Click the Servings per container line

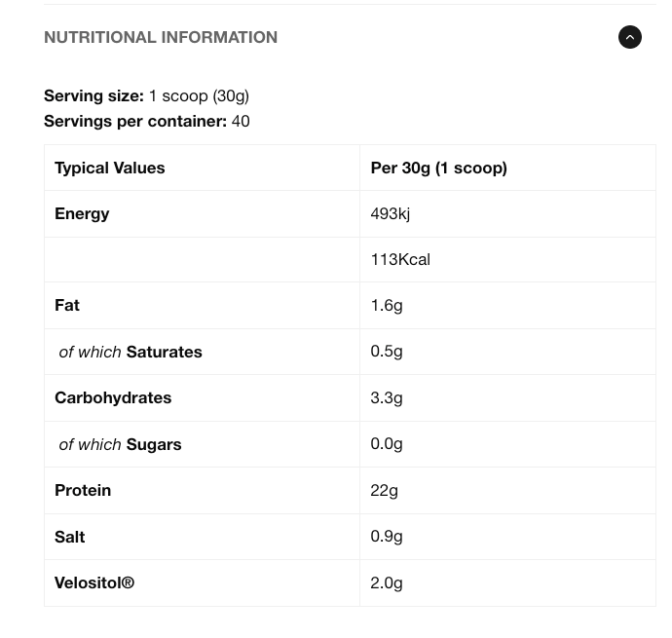point(146,121)
